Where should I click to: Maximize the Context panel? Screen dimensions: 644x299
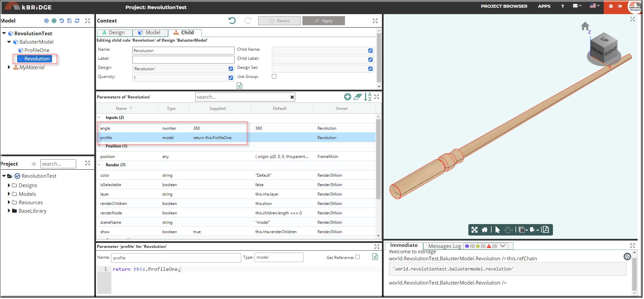pyautogui.click(x=375, y=21)
